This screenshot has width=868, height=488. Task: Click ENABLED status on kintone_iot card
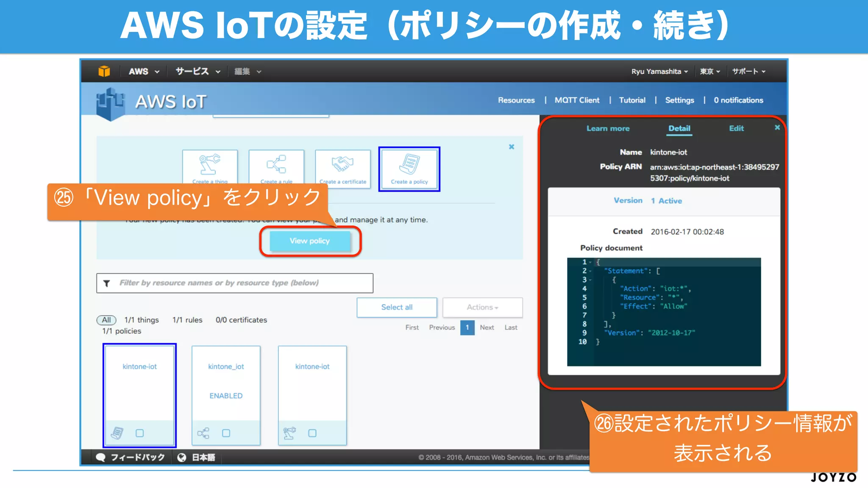(x=226, y=396)
